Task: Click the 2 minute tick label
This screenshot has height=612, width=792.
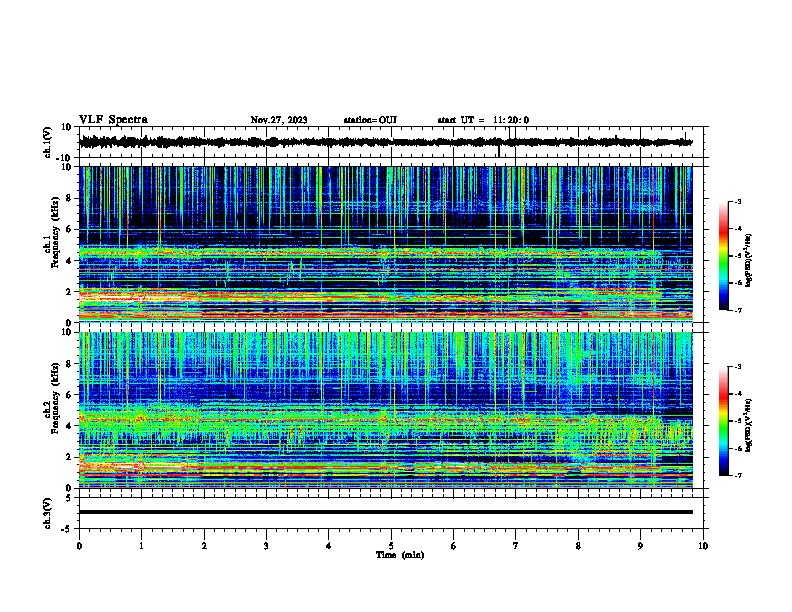Action: click(204, 546)
